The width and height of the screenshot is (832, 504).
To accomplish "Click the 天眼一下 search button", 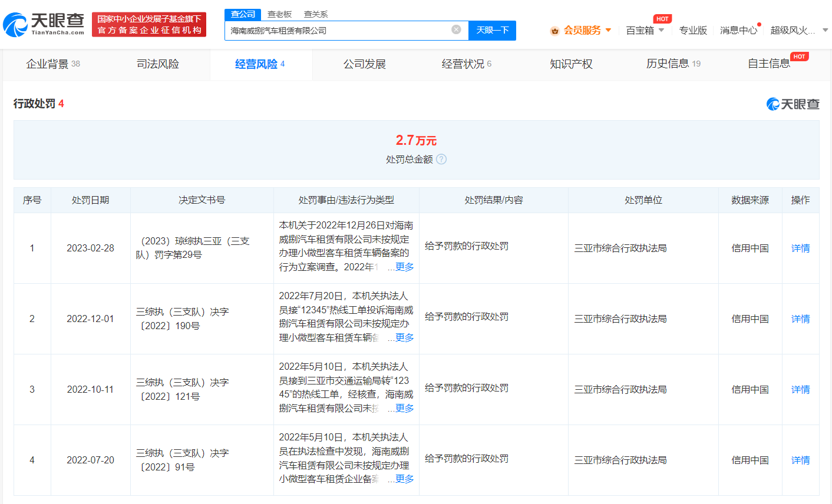I will point(492,29).
